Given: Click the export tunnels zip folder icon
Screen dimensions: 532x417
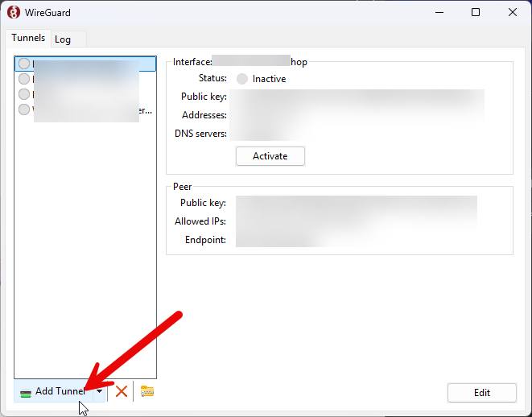Looking at the screenshot, I should click(146, 391).
